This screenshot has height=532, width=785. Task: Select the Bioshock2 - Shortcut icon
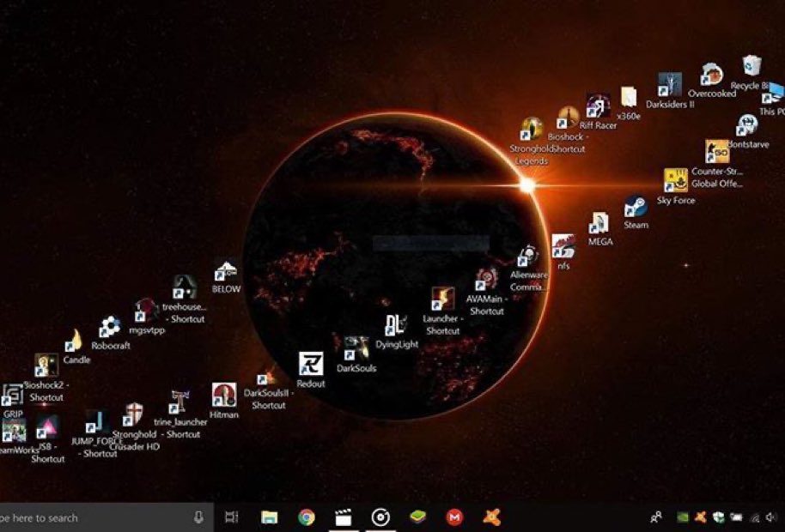pyautogui.click(x=46, y=366)
